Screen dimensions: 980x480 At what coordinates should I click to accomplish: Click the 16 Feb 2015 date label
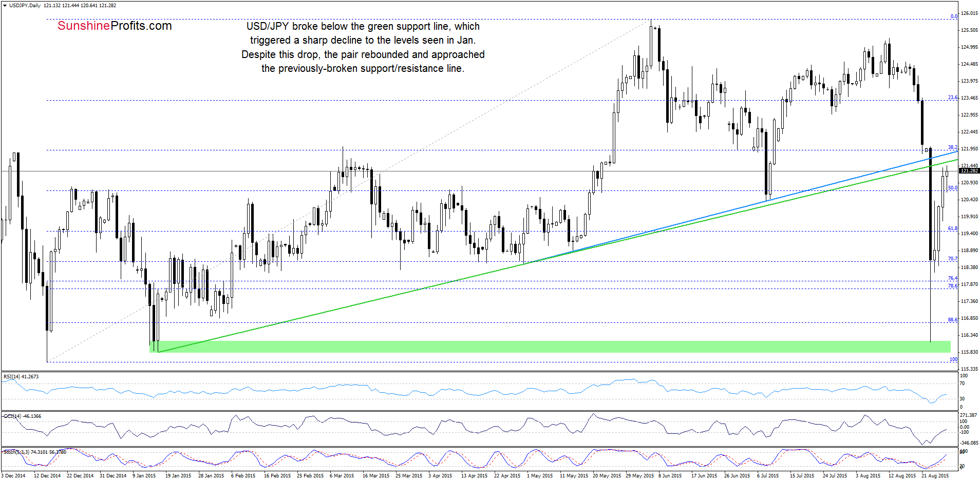[277, 476]
